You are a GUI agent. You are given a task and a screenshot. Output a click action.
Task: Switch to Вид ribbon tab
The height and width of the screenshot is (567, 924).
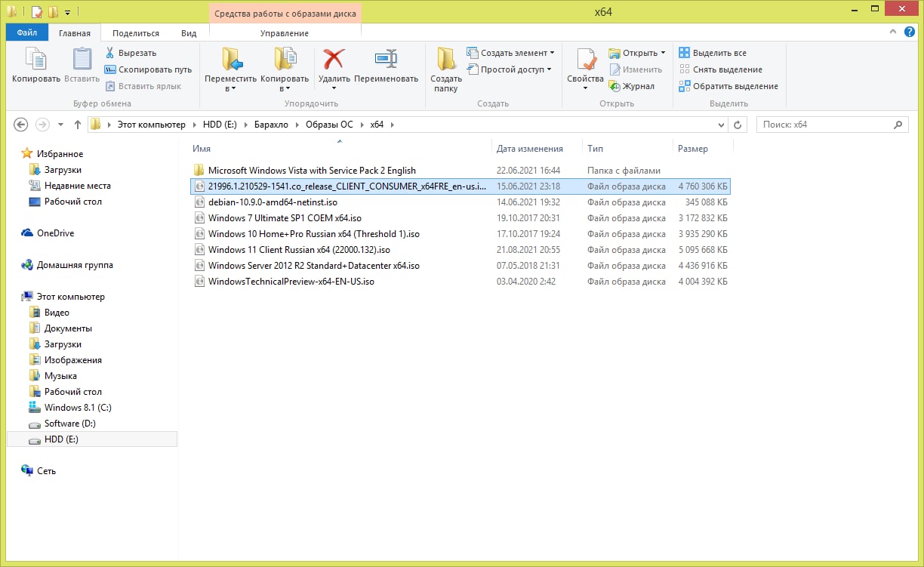[x=189, y=33]
